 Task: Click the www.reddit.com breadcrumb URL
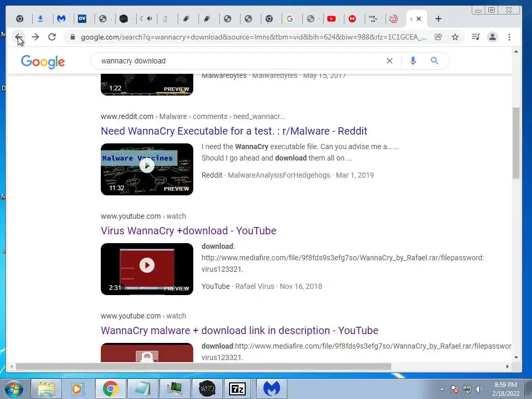127,116
